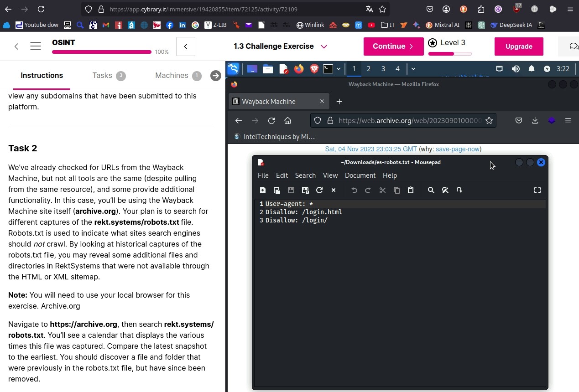Open the Firefox downloads icon in VM
This screenshot has width=579, height=392.
pyautogui.click(x=535, y=121)
